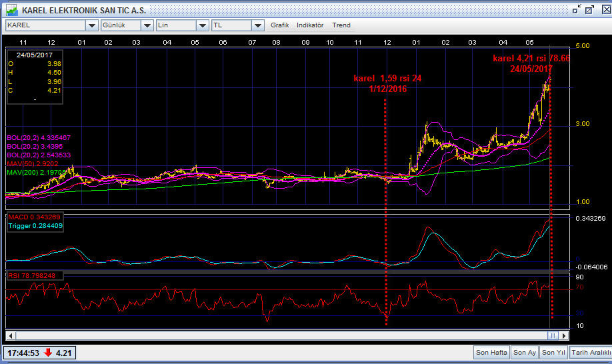Click the scrollbar right arrow
The height and width of the screenshot is (364, 612).
click(563, 335)
